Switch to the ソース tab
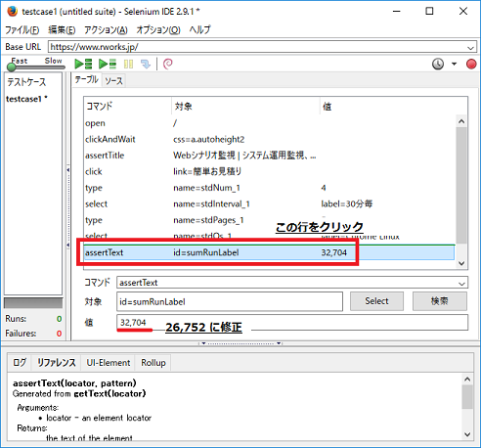The height and width of the screenshot is (448, 481). tap(113, 81)
